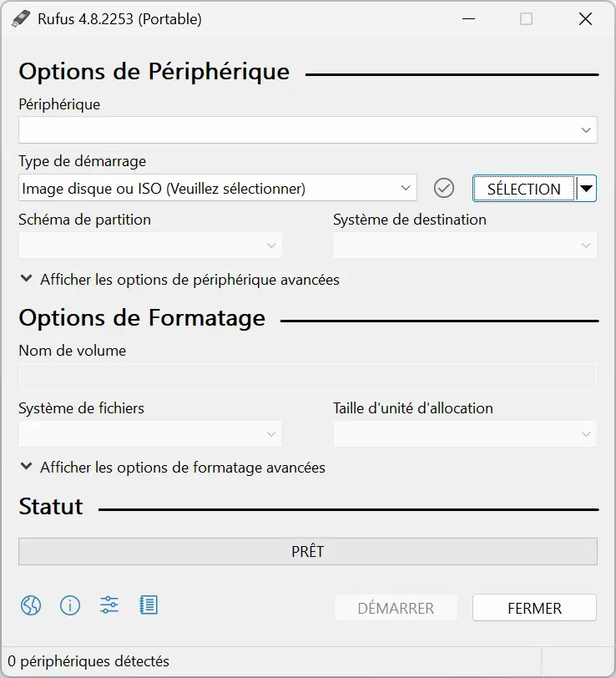Click the Rufus USB title icon
Image resolution: width=616 pixels, height=678 pixels.
point(21,19)
